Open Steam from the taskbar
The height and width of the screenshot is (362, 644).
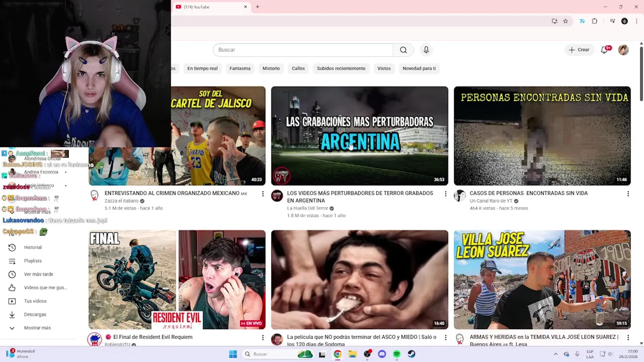(x=412, y=354)
